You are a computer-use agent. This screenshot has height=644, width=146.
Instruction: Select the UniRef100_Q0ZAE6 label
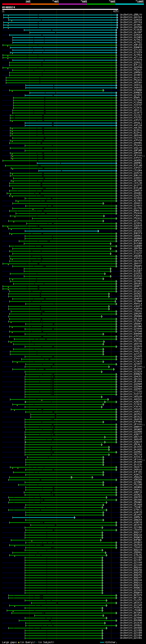tap(131, 37)
